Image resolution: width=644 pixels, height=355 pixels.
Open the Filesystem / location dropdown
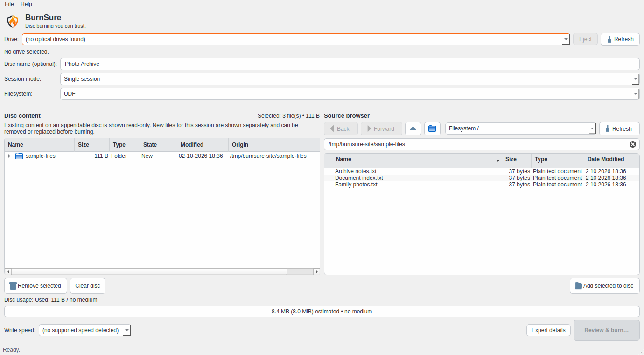coord(520,128)
